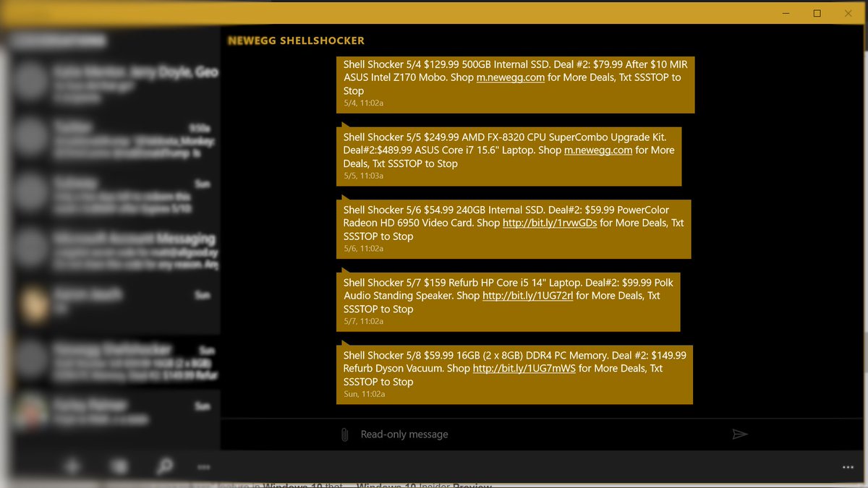Image resolution: width=868 pixels, height=488 pixels.
Task: Click the "Sun, 11:02a" timestamp
Action: pyautogui.click(x=364, y=394)
